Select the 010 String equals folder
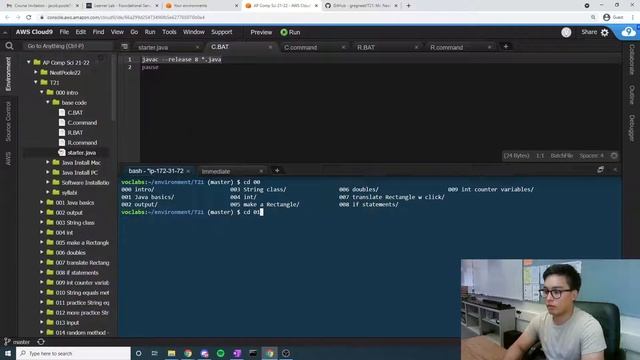The height and width of the screenshot is (360, 640). pyautogui.click(x=82, y=293)
